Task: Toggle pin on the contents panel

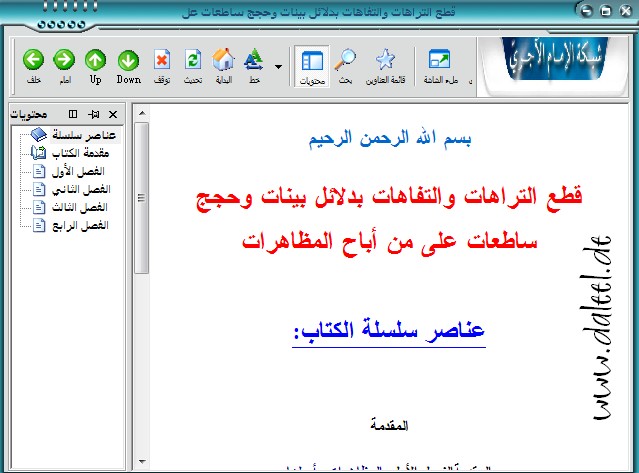Action: (x=92, y=115)
